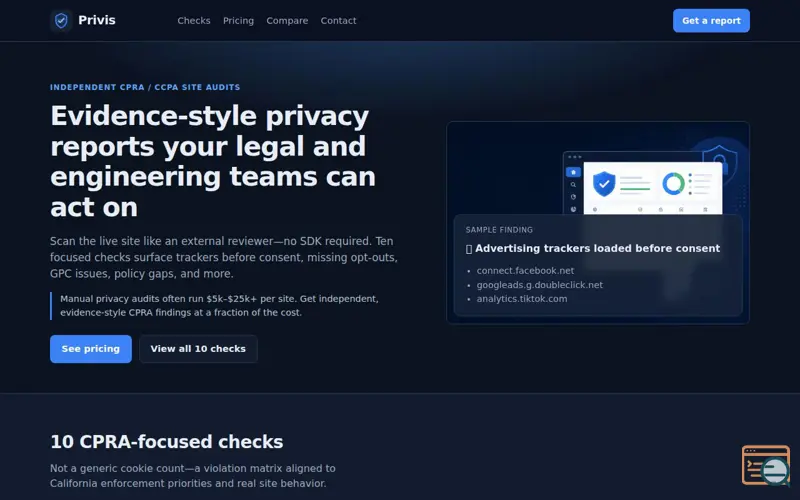This screenshot has width=800, height=500.
Task: Go to the Pricing nav item
Action: (x=238, y=21)
